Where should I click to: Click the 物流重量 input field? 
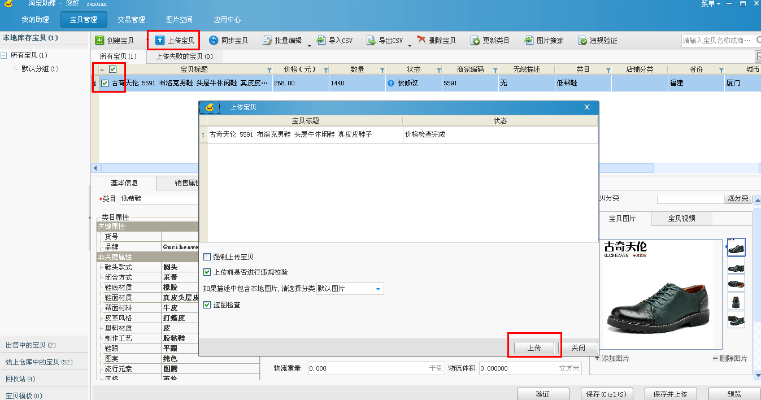(376, 368)
